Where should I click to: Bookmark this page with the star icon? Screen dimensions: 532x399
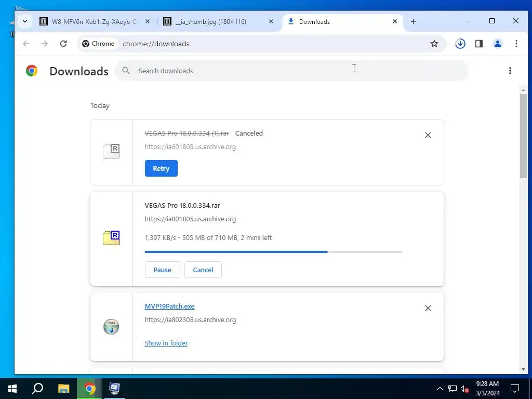coord(434,44)
